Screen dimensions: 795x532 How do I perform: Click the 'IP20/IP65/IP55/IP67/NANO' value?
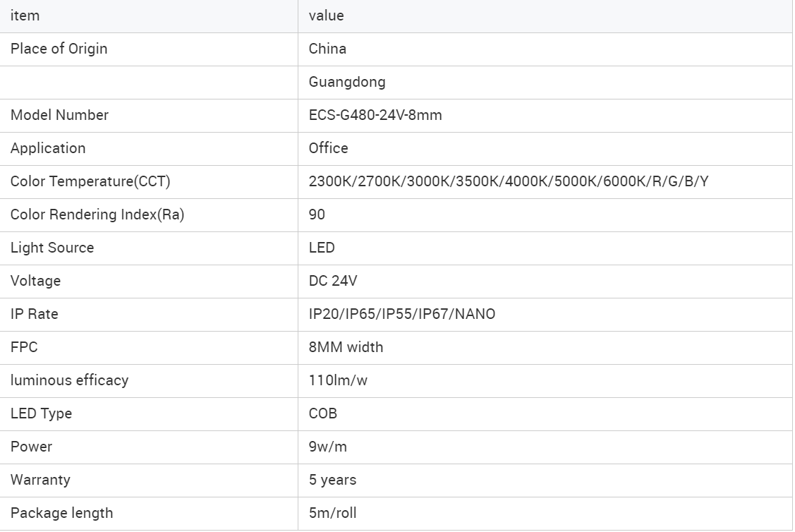(x=402, y=314)
